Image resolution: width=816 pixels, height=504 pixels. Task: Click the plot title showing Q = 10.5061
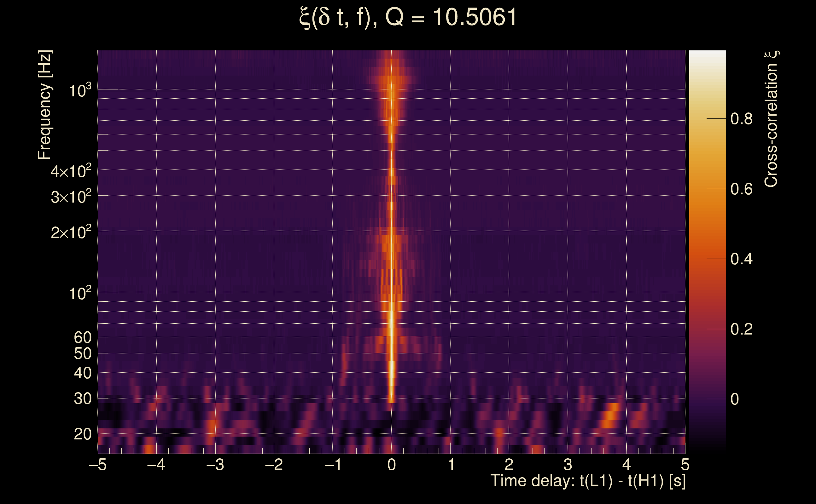click(x=408, y=18)
